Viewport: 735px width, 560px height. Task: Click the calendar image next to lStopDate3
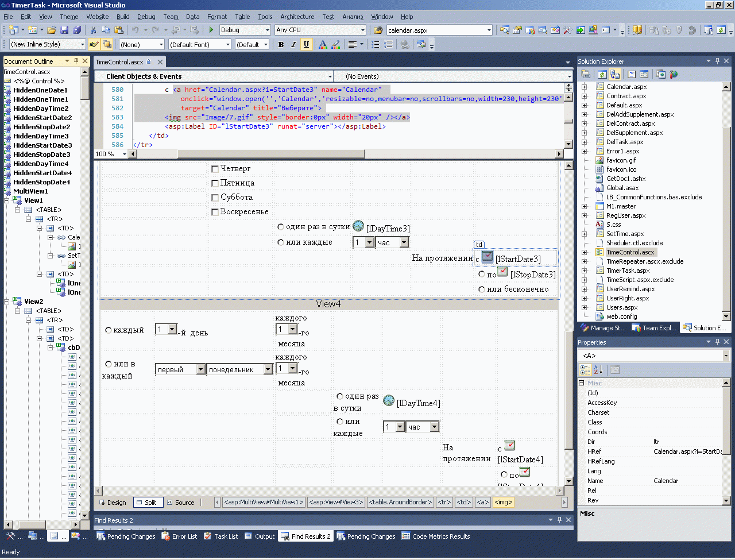[502, 272]
